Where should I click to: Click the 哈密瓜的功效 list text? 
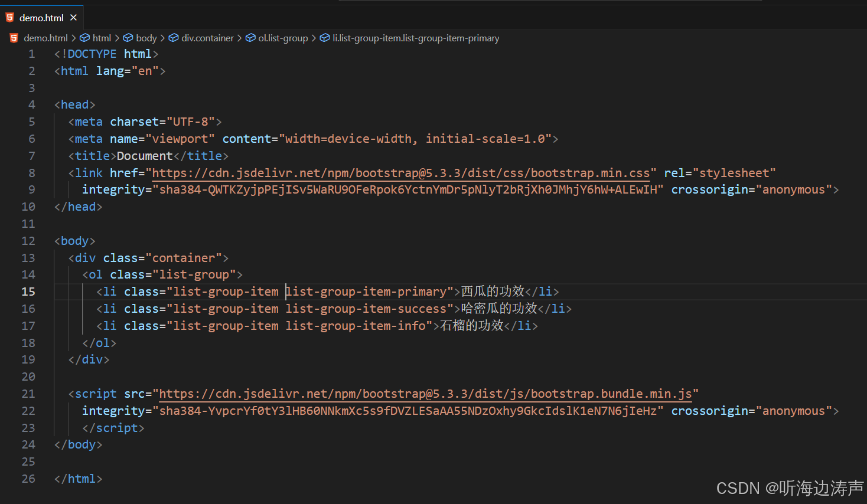tap(499, 309)
